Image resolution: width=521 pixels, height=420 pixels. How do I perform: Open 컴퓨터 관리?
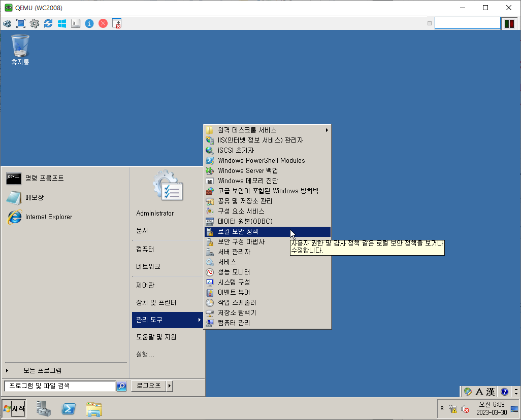click(x=268, y=323)
